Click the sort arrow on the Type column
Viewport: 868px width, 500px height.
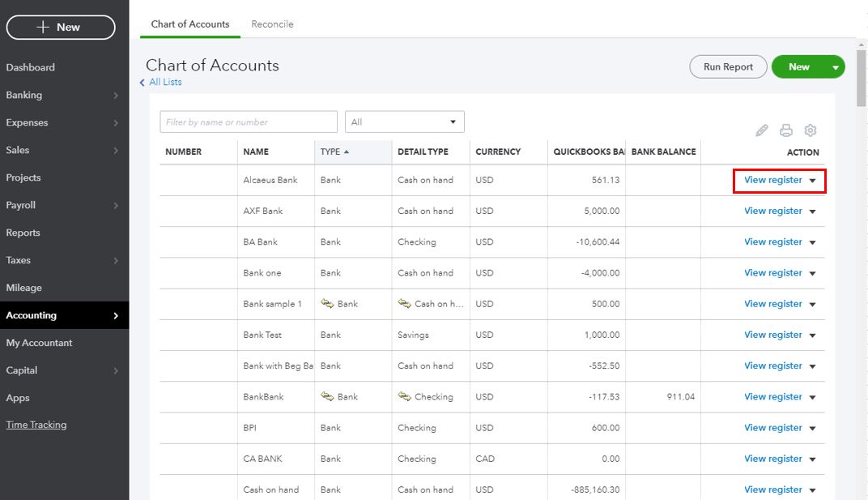click(347, 152)
